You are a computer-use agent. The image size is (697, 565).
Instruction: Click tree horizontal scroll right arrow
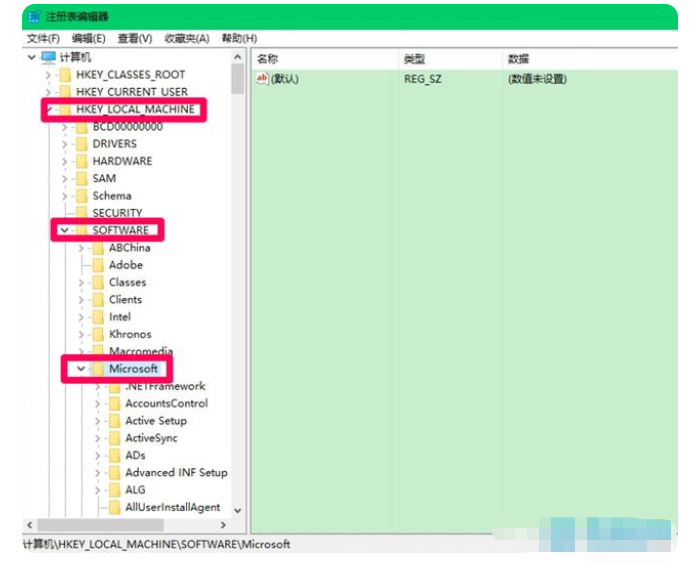(224, 525)
